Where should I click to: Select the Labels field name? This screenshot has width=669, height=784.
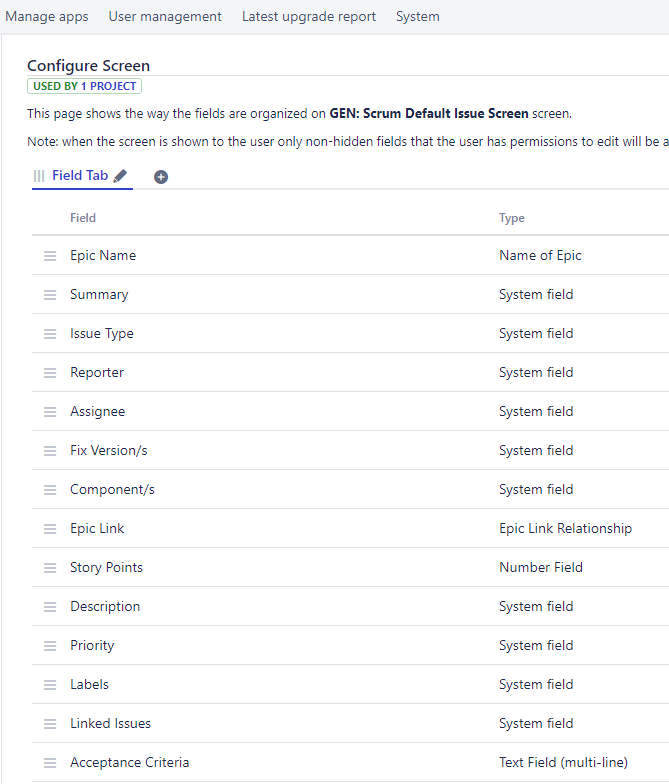[x=90, y=684]
